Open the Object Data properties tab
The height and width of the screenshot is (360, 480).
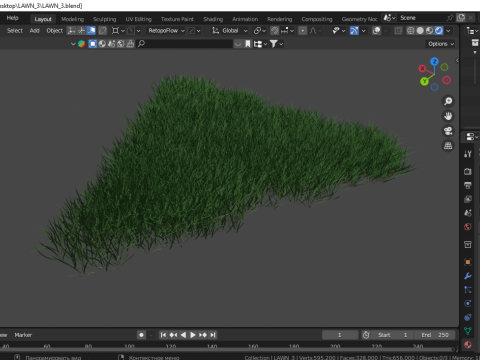[x=468, y=331]
